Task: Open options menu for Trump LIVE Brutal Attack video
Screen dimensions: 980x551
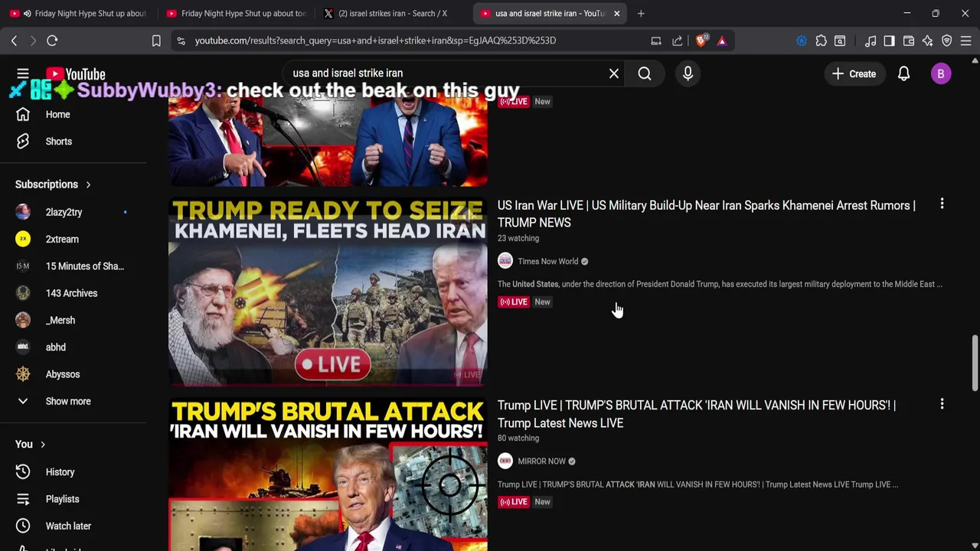Action: click(x=942, y=404)
